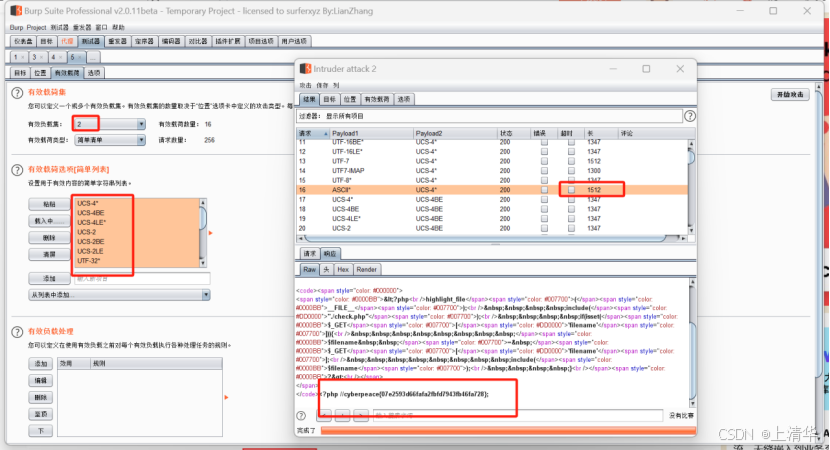Click the help icon beside the results filter bar

click(x=690, y=116)
